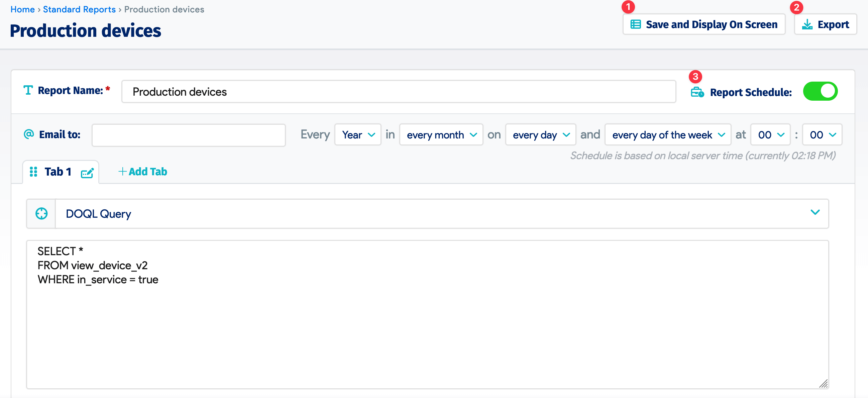Click the Home breadcrumb link

22,9
